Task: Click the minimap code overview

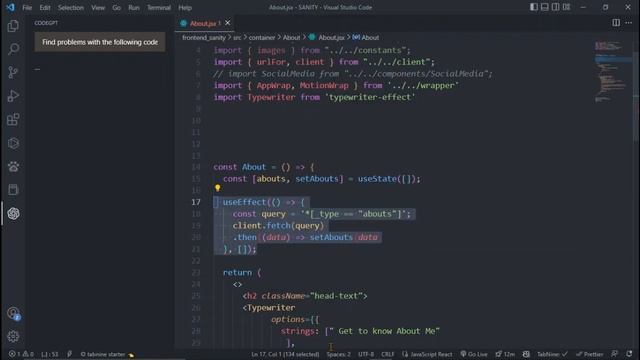Action: click(x=613, y=71)
